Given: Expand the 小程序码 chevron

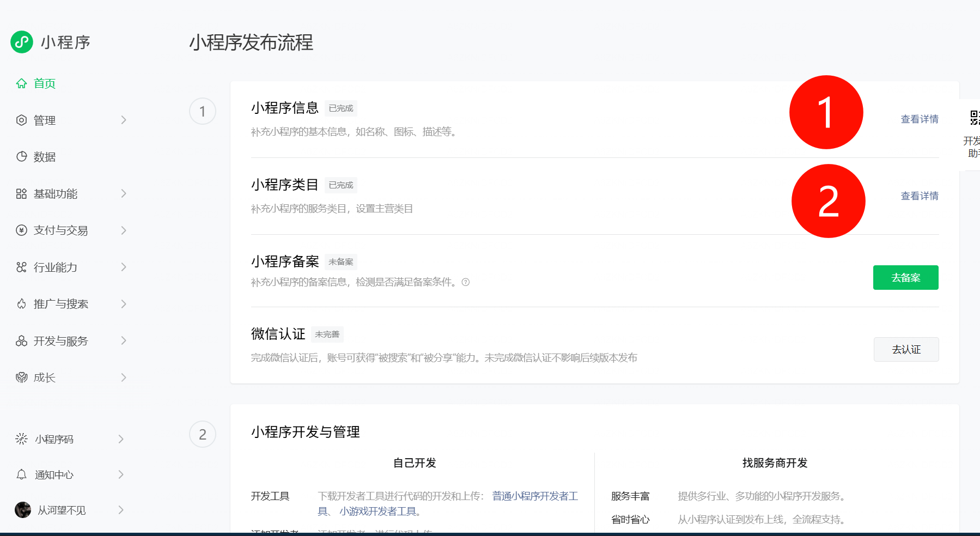Looking at the screenshot, I should click(121, 439).
